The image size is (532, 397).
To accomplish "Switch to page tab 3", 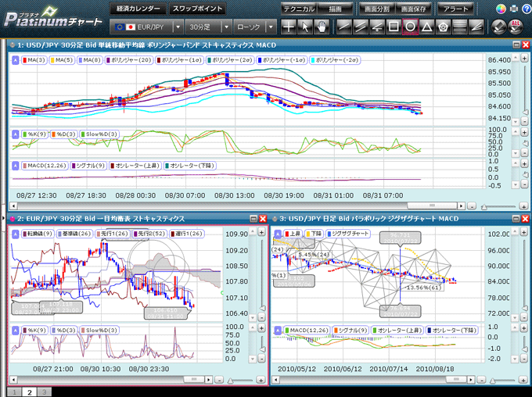I will tap(46, 392).
